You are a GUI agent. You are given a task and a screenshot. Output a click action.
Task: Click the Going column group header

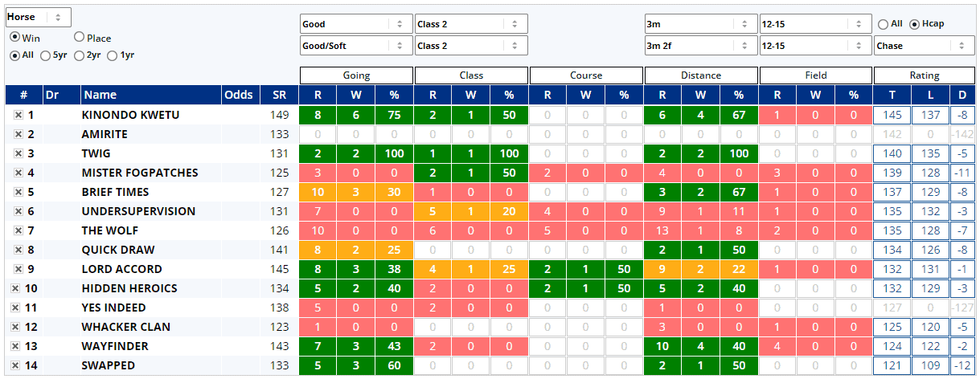[356, 75]
